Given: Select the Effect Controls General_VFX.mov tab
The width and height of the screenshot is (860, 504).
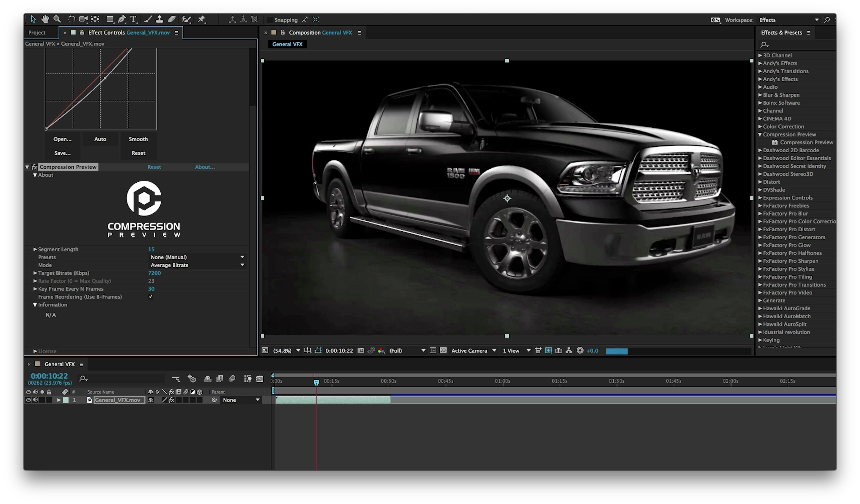Looking at the screenshot, I should point(129,33).
